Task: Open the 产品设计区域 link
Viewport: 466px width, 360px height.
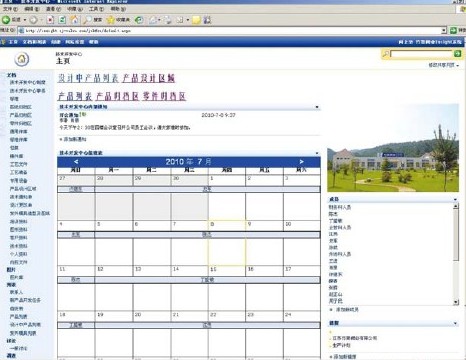Action: pyautogui.click(x=148, y=78)
